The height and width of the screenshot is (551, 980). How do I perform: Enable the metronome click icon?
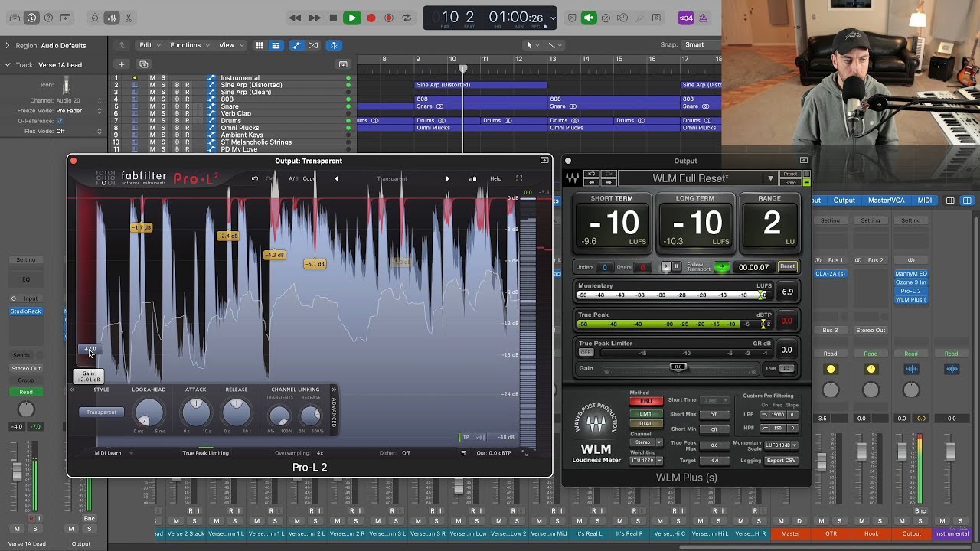coord(703,18)
